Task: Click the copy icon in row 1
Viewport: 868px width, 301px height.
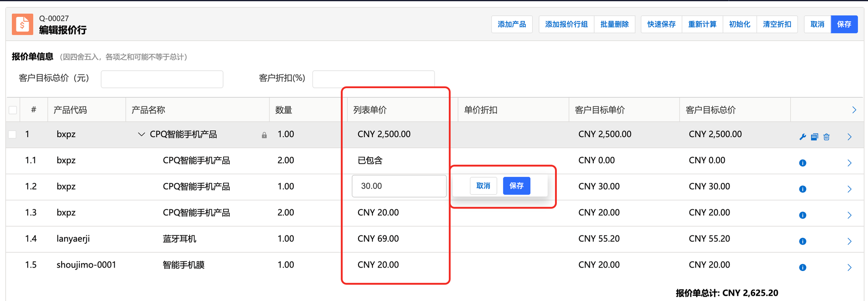Action: 815,137
